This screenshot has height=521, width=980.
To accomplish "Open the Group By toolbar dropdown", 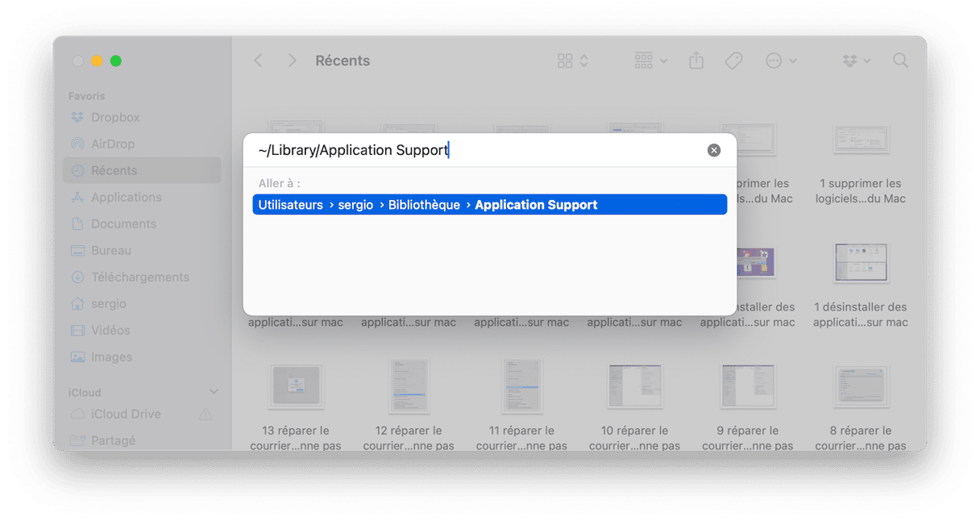I will pos(651,60).
